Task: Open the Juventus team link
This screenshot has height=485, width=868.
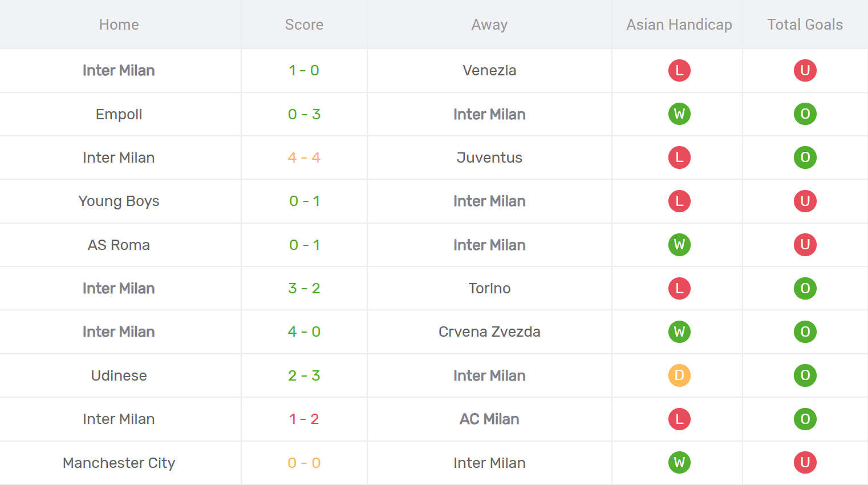Action: (x=489, y=157)
